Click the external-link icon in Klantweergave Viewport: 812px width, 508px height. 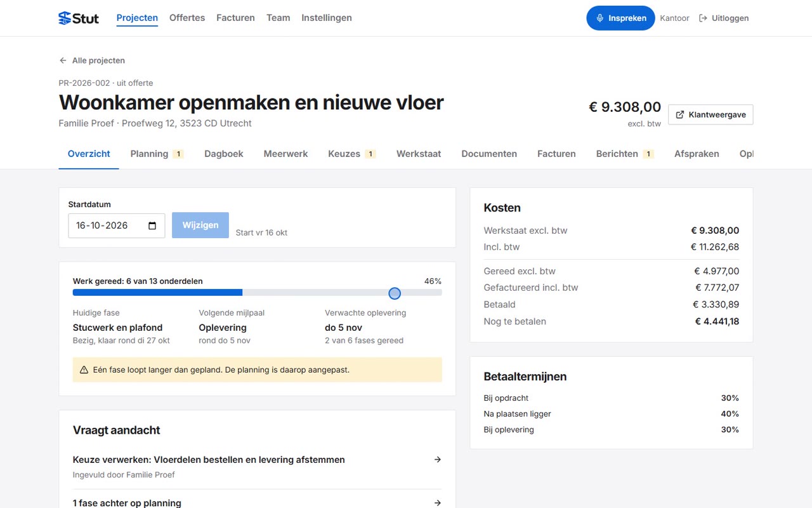click(x=680, y=115)
